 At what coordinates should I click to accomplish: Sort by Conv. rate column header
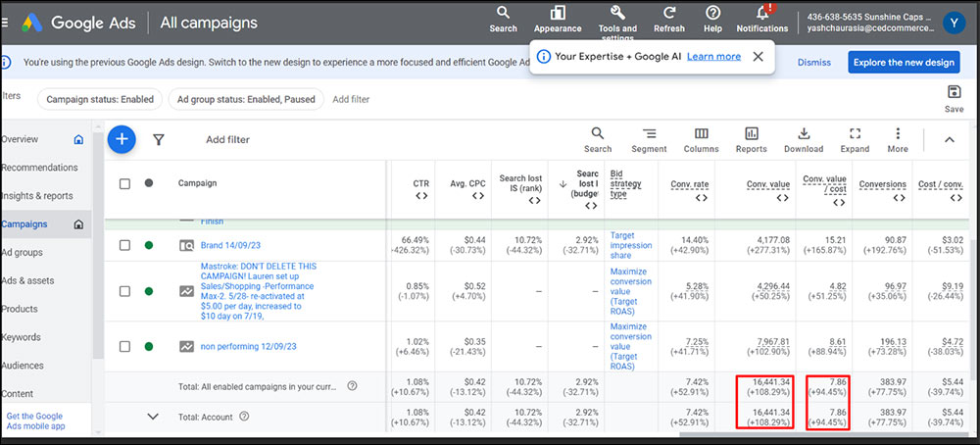pyautogui.click(x=689, y=183)
